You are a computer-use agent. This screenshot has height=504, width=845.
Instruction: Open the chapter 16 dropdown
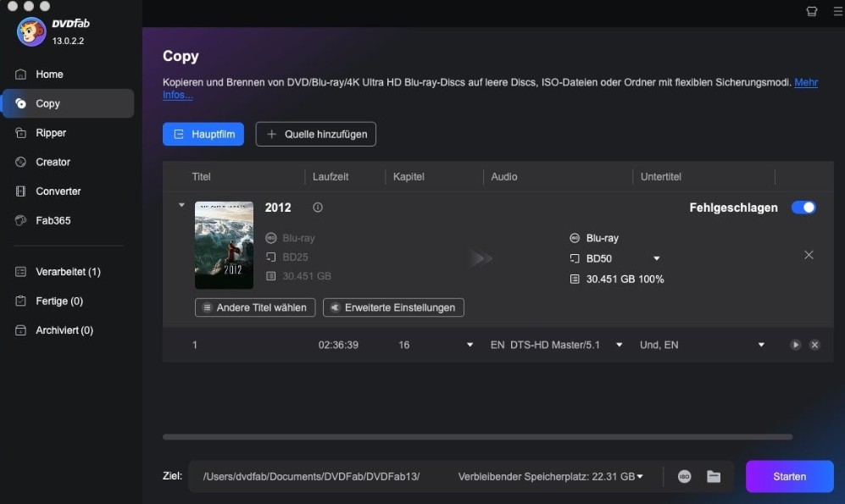pos(470,345)
